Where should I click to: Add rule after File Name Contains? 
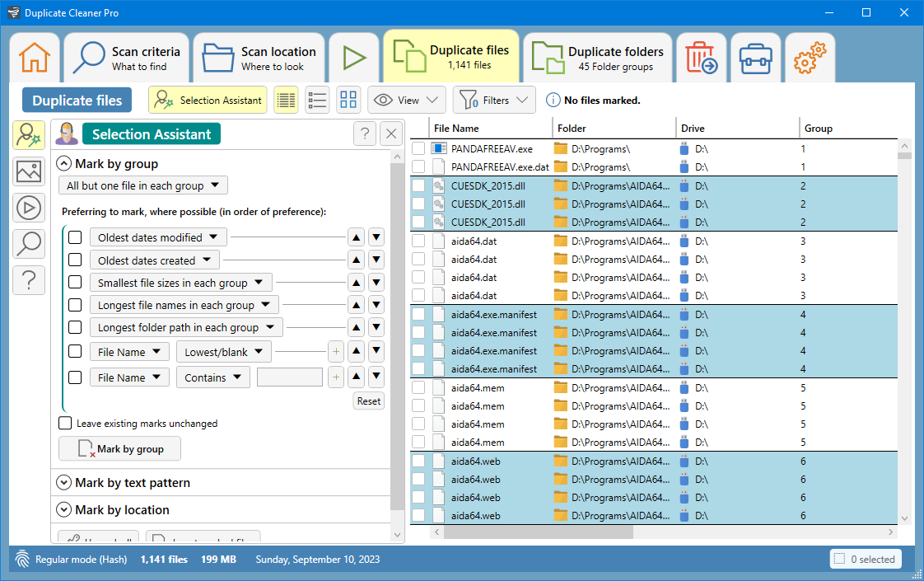pyautogui.click(x=336, y=377)
